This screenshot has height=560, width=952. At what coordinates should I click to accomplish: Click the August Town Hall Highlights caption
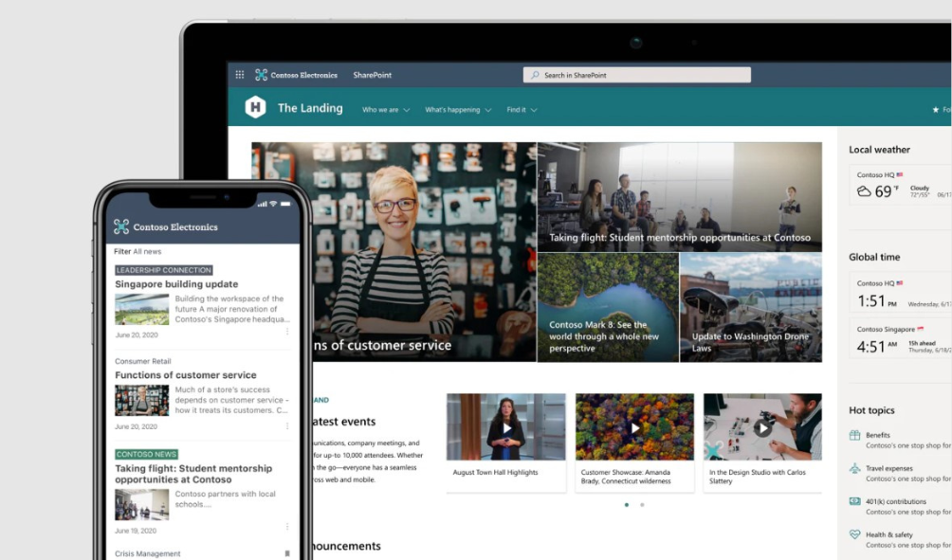click(x=495, y=472)
